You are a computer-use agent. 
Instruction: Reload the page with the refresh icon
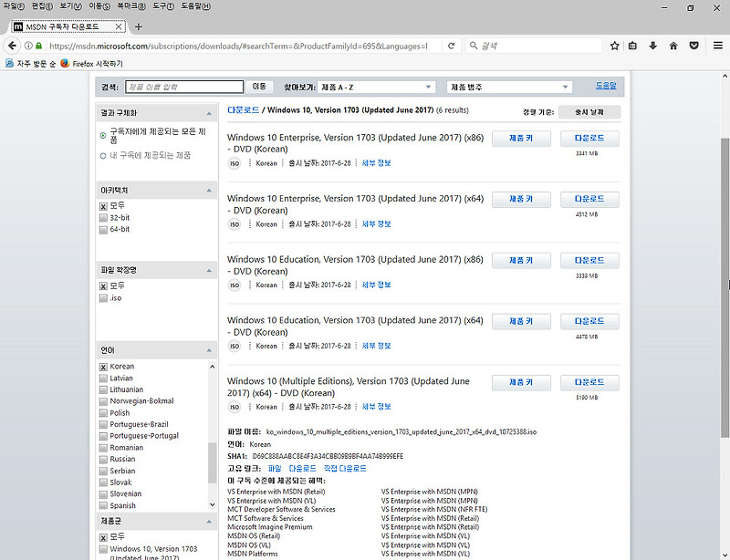tap(451, 46)
